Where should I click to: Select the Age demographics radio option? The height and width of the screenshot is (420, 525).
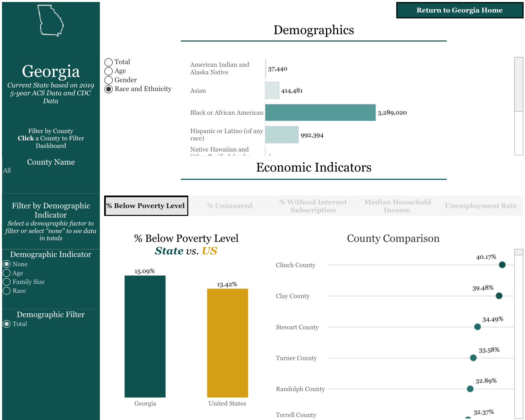tap(109, 71)
